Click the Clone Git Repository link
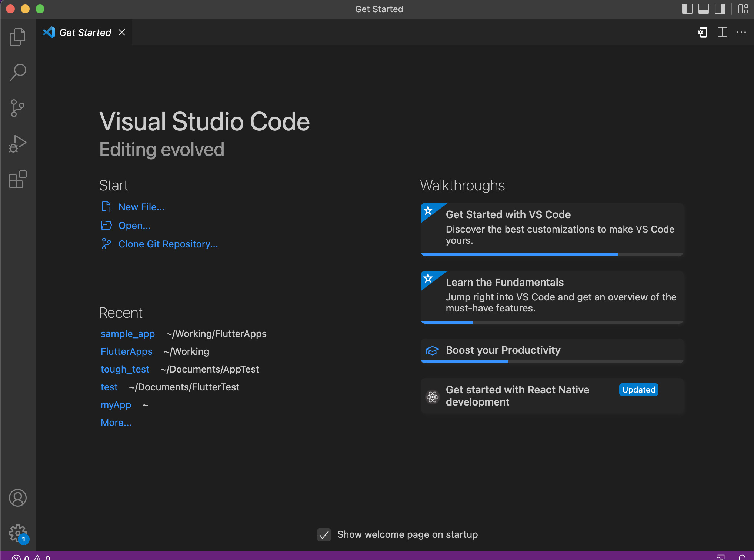The height and width of the screenshot is (560, 754). coord(168,244)
